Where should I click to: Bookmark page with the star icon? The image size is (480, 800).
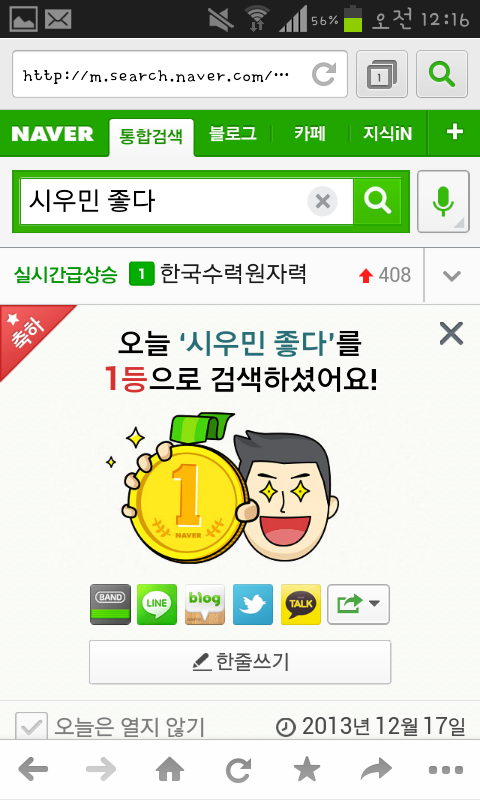(307, 769)
